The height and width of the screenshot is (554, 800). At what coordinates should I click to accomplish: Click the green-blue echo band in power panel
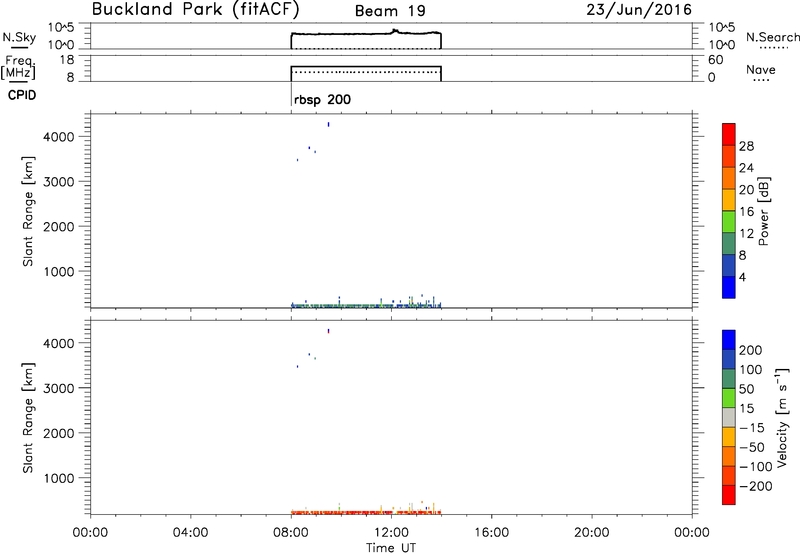pos(366,306)
